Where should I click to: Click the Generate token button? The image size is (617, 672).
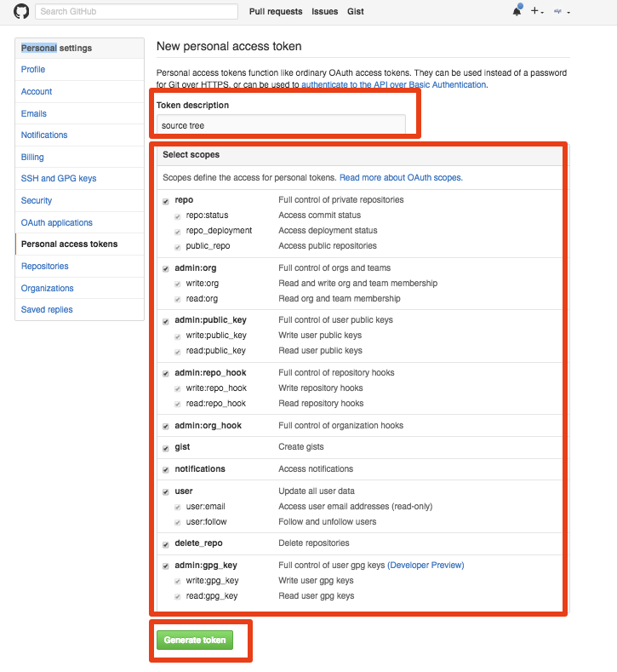pos(194,640)
